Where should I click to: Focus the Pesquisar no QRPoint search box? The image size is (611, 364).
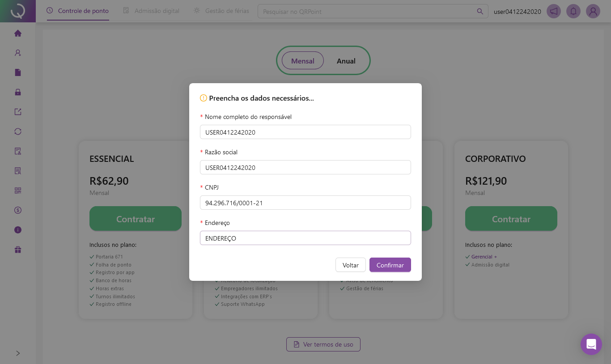369,12
